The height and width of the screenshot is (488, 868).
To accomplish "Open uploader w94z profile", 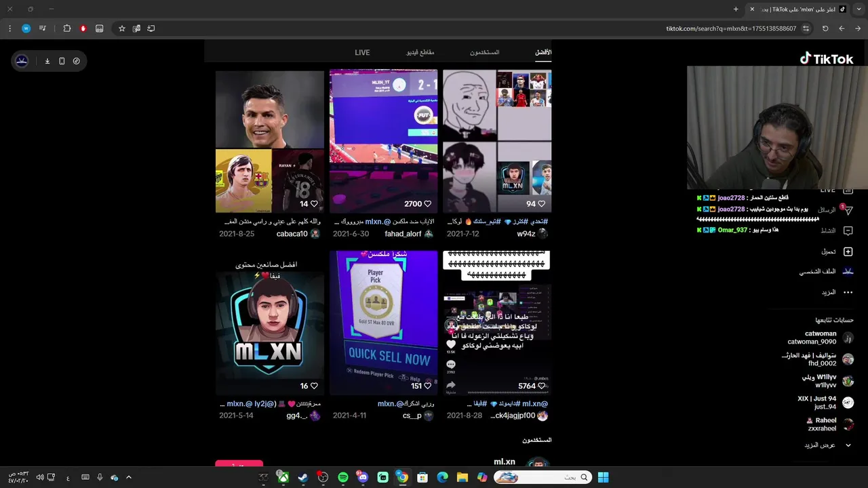I will point(532,234).
